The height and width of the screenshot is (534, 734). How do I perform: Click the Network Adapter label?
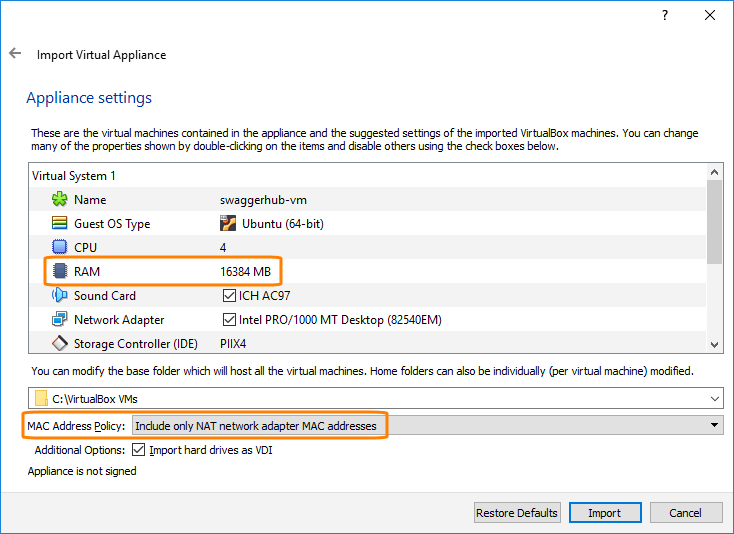(119, 320)
